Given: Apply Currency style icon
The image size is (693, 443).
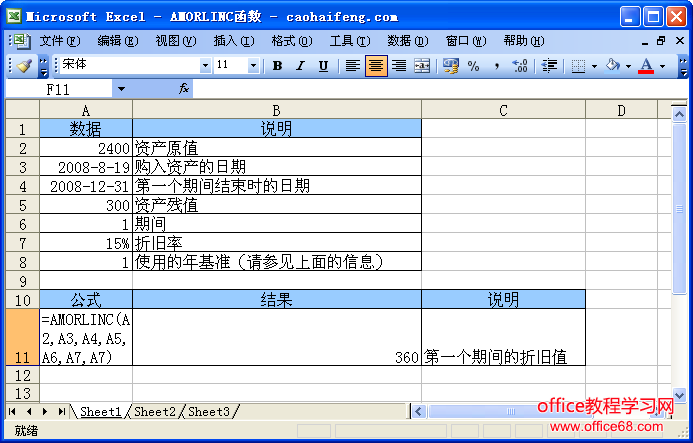Looking at the screenshot, I should tap(450, 66).
